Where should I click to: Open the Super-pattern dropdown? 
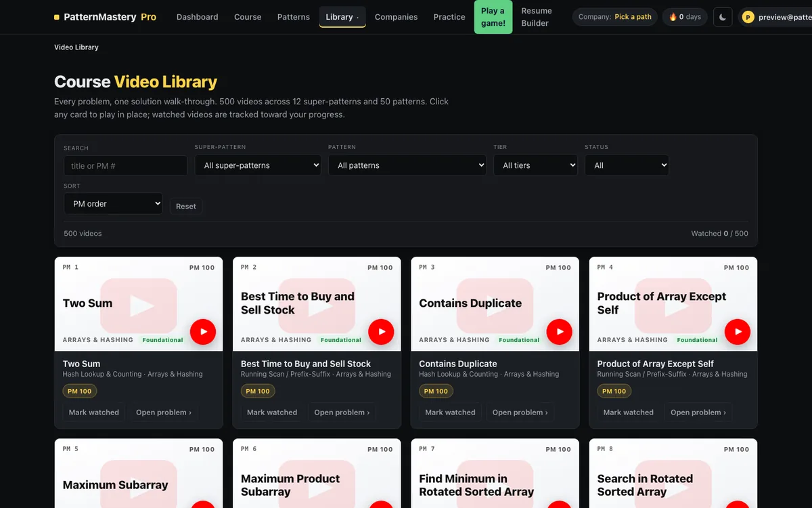258,165
